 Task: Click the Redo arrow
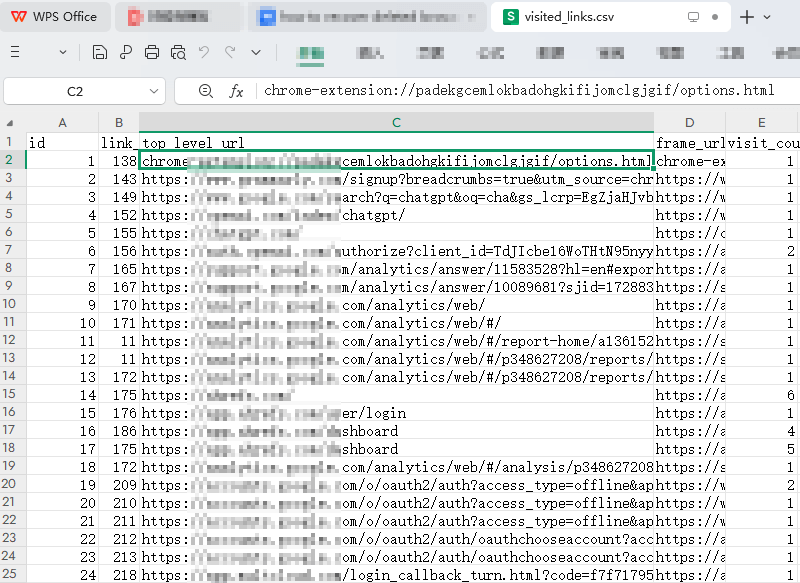[x=230, y=53]
